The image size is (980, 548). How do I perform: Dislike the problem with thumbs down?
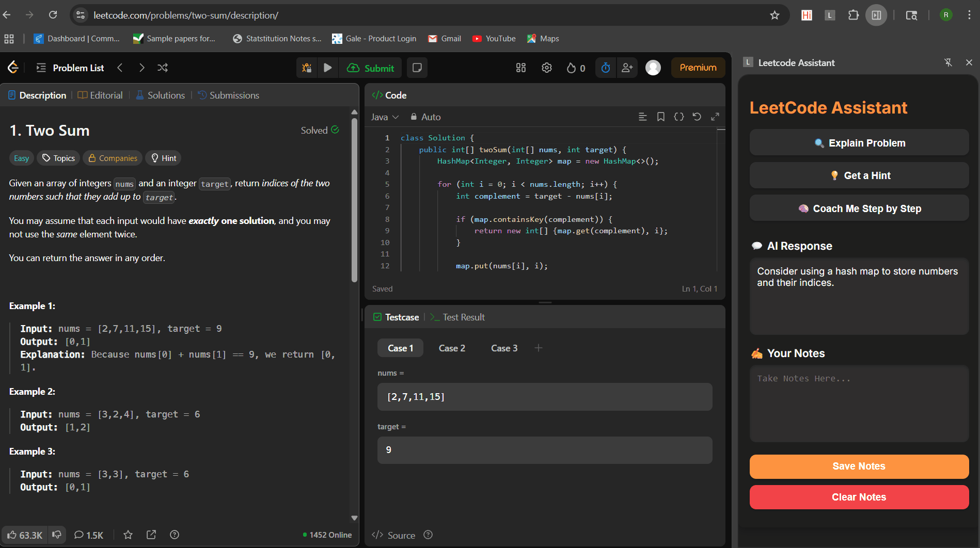pyautogui.click(x=57, y=535)
